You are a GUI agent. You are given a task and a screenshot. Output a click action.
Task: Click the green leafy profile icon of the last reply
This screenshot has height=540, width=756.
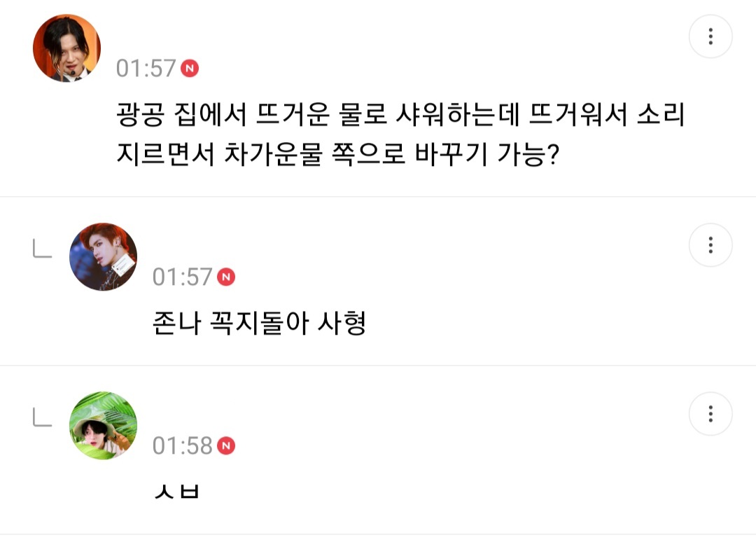[x=103, y=425]
